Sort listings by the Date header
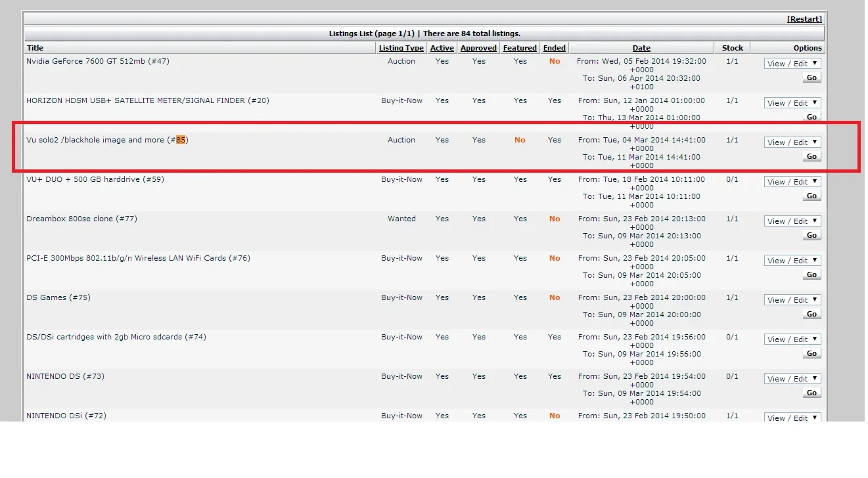 tap(641, 48)
